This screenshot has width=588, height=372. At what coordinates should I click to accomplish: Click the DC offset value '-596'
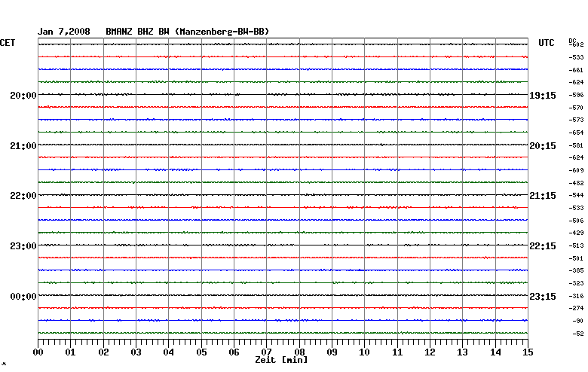(x=576, y=95)
